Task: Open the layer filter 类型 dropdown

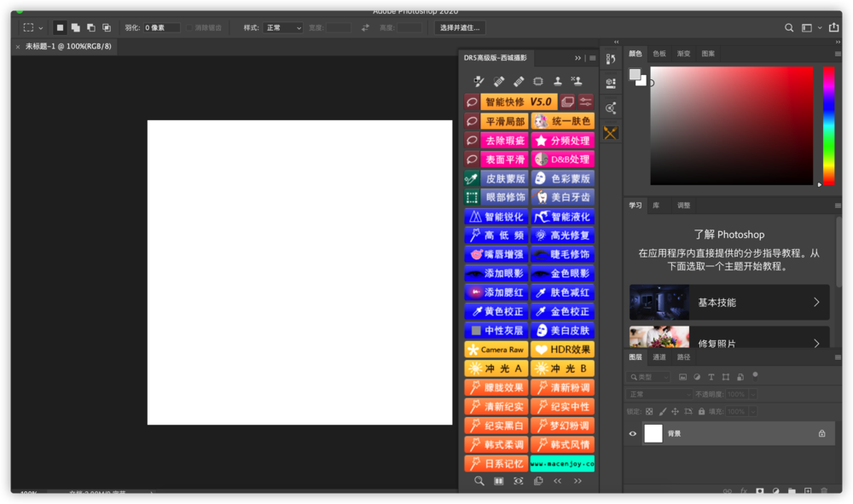Action: coord(648,377)
